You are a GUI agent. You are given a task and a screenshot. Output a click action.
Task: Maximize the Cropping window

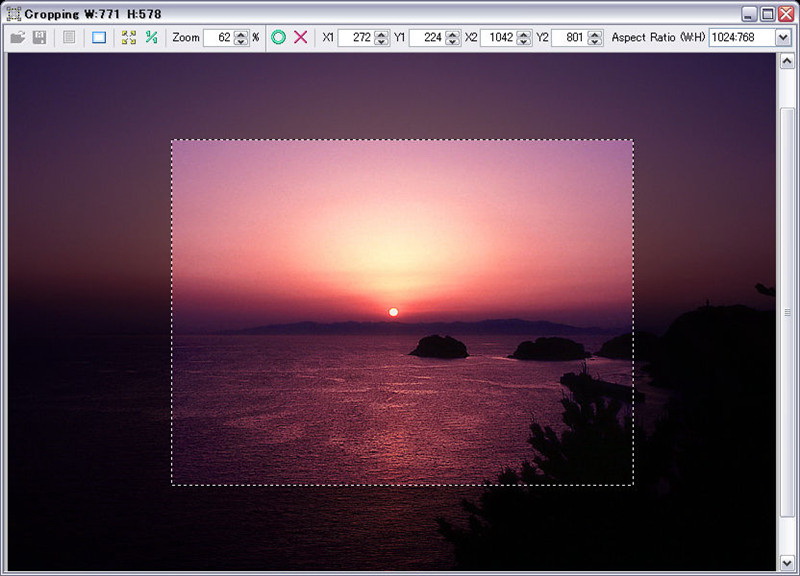pos(767,13)
